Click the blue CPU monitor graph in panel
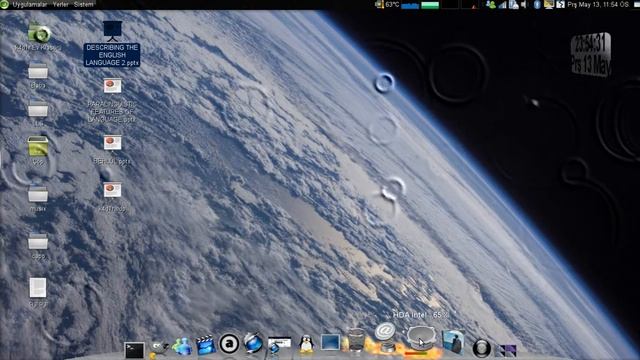This screenshot has height=360, width=640. [x=410, y=5]
